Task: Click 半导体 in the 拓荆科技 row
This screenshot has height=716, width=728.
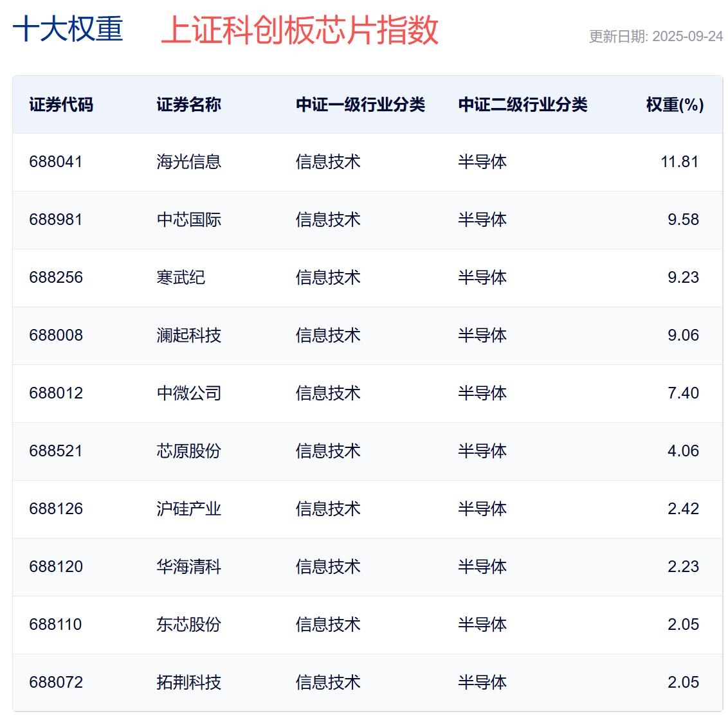Action: tap(482, 683)
